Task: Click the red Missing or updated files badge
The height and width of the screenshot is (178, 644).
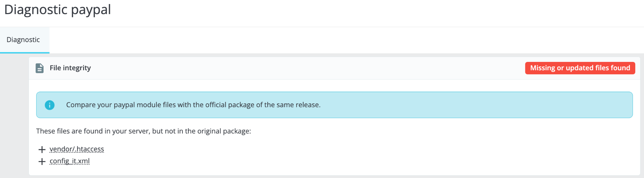Action: 580,68
